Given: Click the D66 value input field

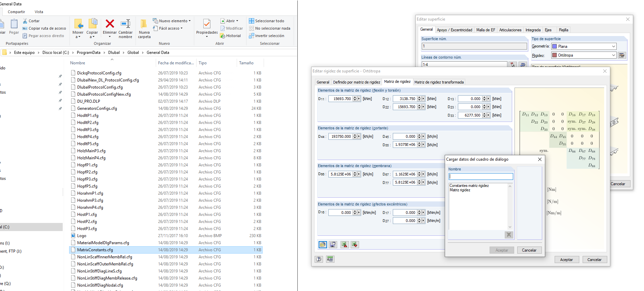Looking at the screenshot, I should (x=341, y=174).
